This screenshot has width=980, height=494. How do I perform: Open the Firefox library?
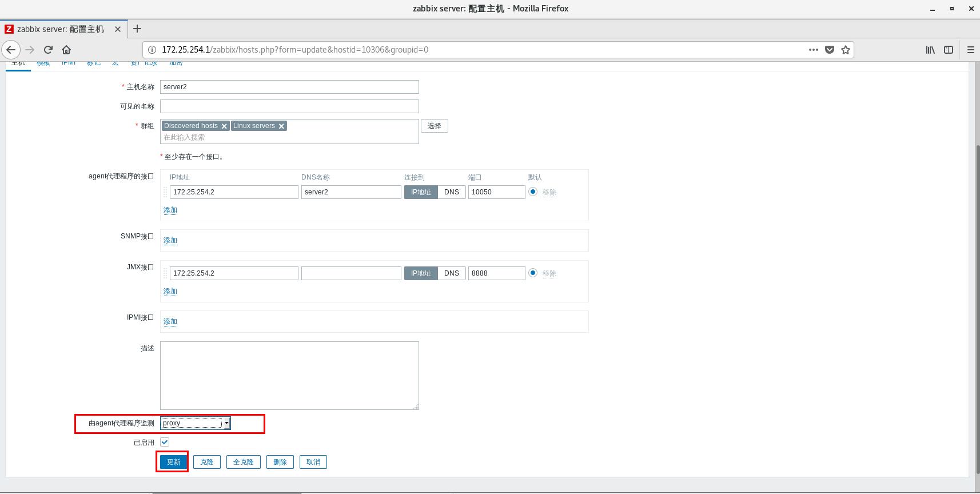930,50
